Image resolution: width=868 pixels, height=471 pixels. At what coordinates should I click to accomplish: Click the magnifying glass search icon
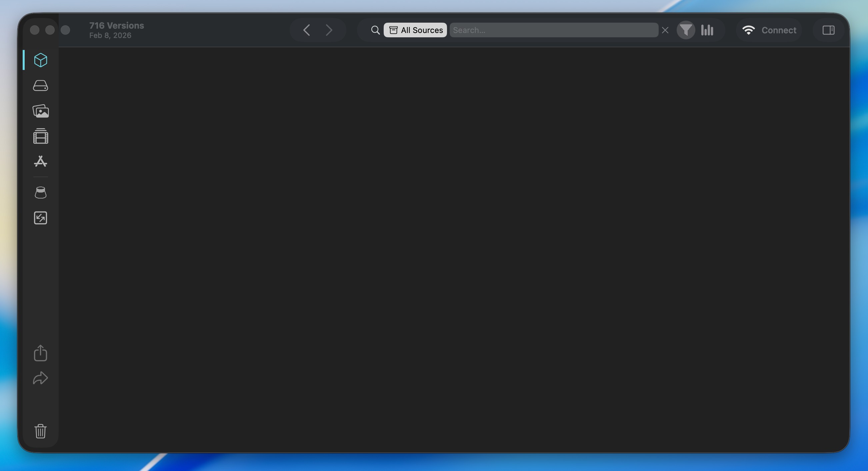click(375, 30)
